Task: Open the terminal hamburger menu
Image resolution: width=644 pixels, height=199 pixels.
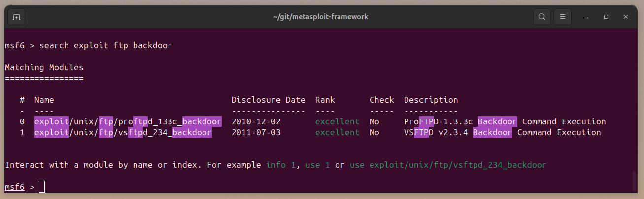Action: 562,17
